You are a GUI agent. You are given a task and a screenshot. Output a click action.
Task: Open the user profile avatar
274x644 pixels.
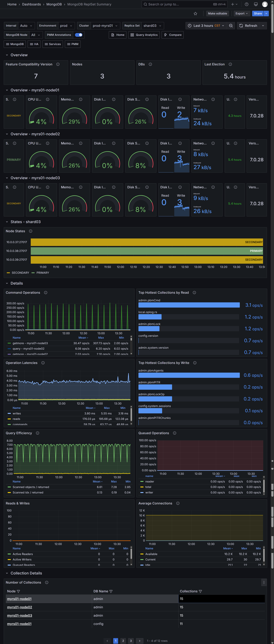coord(265,4)
